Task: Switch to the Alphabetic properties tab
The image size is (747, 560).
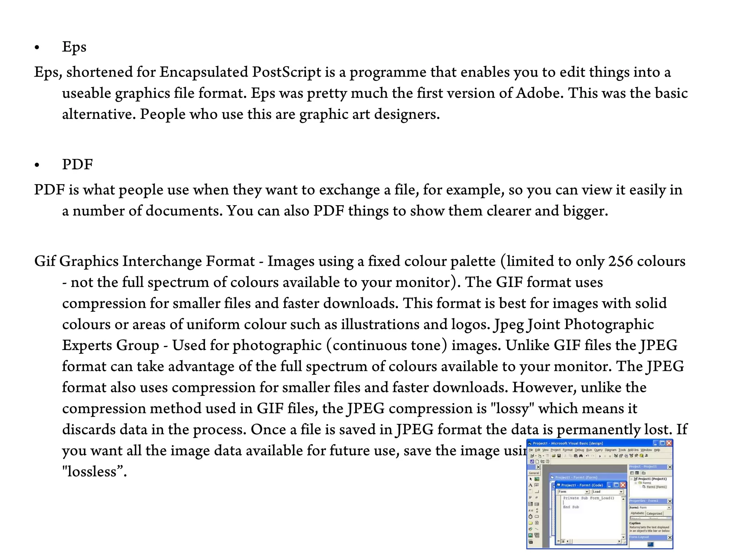Action: (x=638, y=513)
